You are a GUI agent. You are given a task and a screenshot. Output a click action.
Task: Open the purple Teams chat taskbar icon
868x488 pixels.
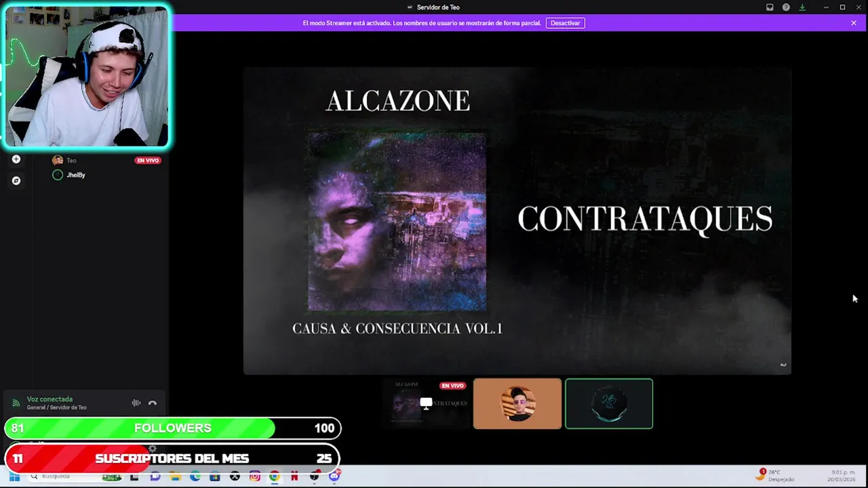tap(155, 476)
